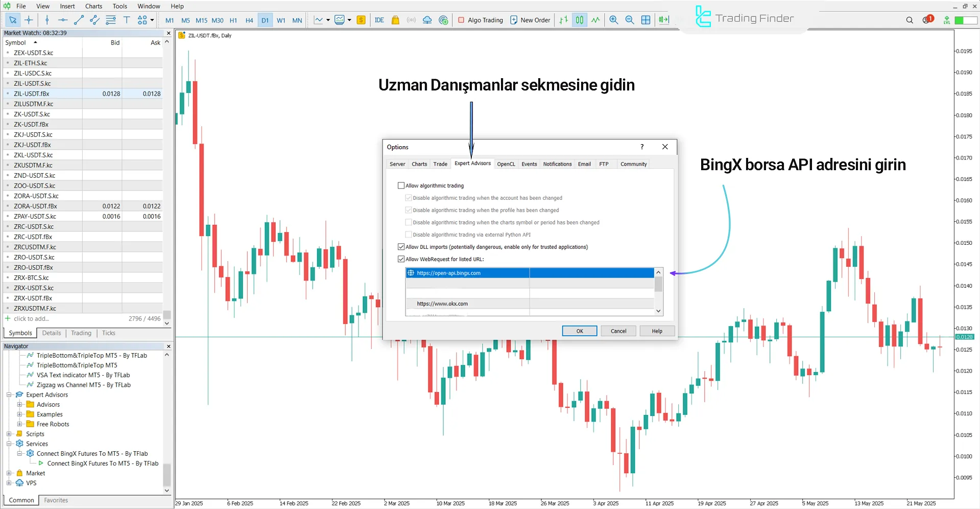Click the Market shopping bag icon
Screen dimensions: 980x509
pos(395,20)
